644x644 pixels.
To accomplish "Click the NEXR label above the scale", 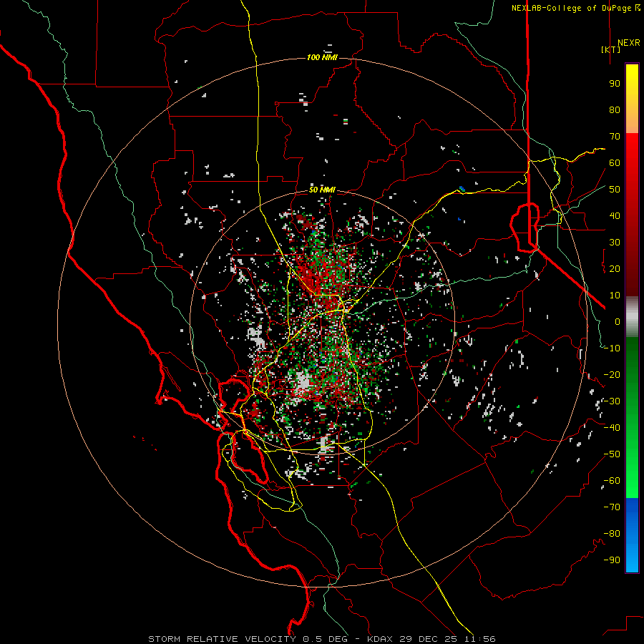I will click(x=628, y=43).
